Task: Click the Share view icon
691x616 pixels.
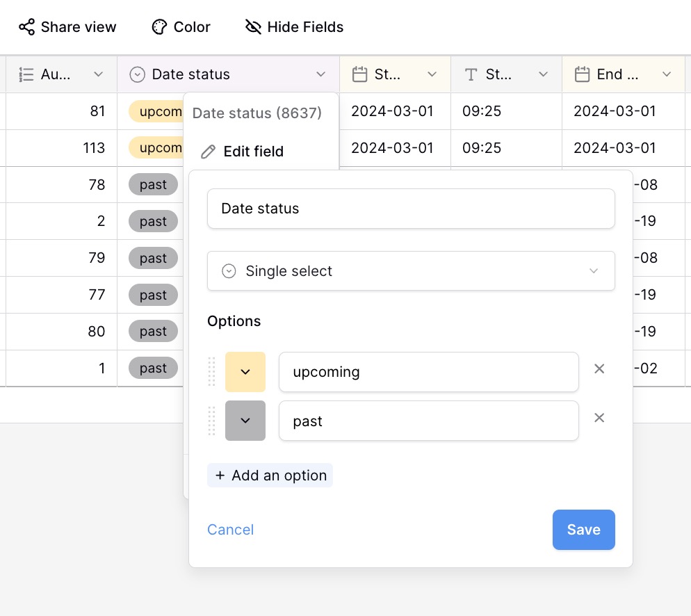Action: point(26,27)
